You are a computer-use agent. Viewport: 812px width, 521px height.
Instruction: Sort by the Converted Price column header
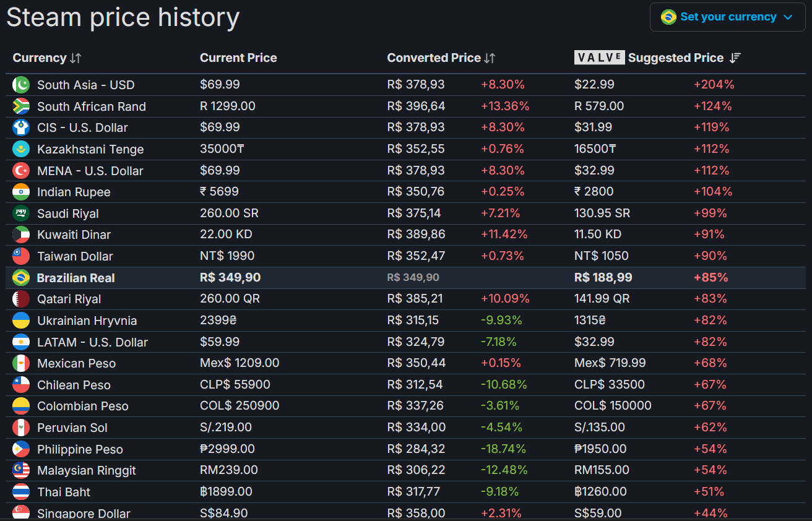coord(441,58)
